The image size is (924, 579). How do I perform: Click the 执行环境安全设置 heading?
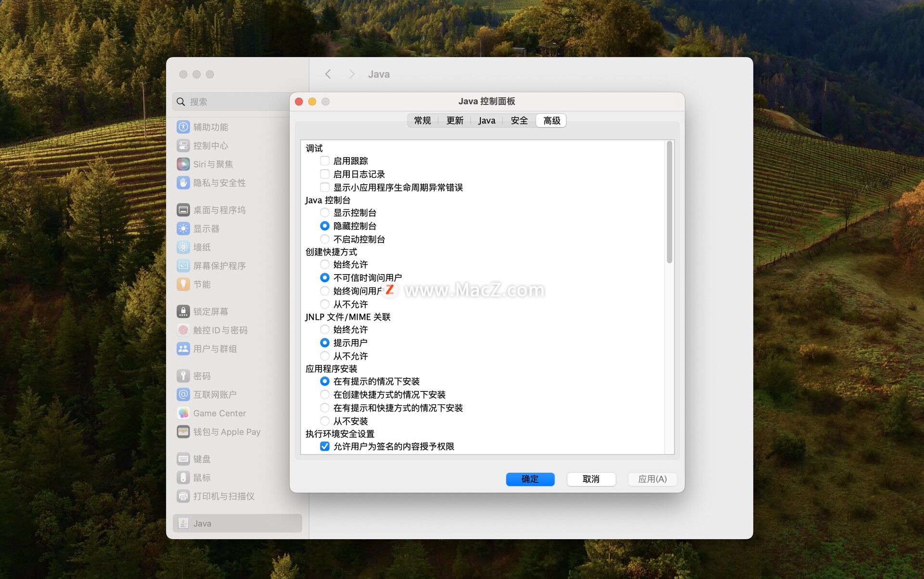340,434
